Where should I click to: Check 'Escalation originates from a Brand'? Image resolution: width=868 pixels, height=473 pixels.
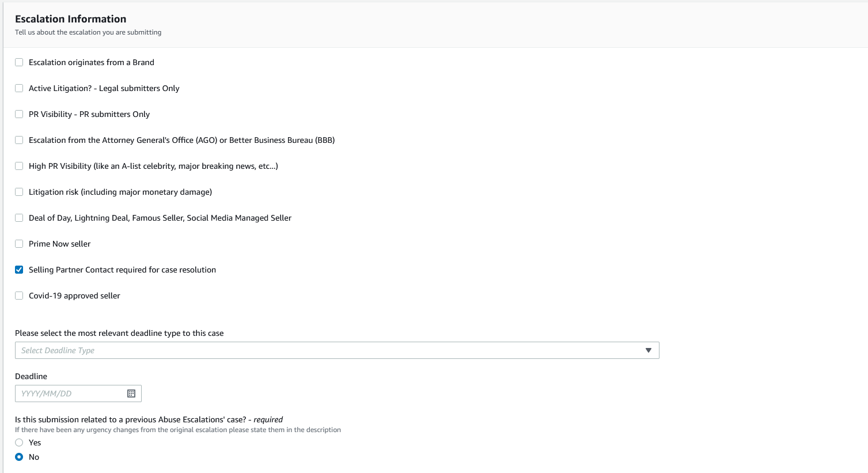[19, 62]
